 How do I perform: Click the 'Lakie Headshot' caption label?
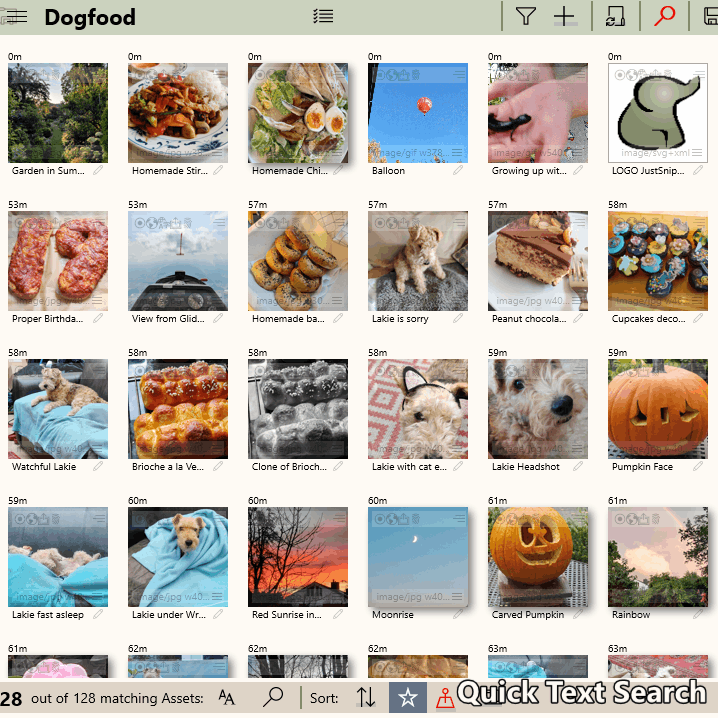tap(525, 467)
